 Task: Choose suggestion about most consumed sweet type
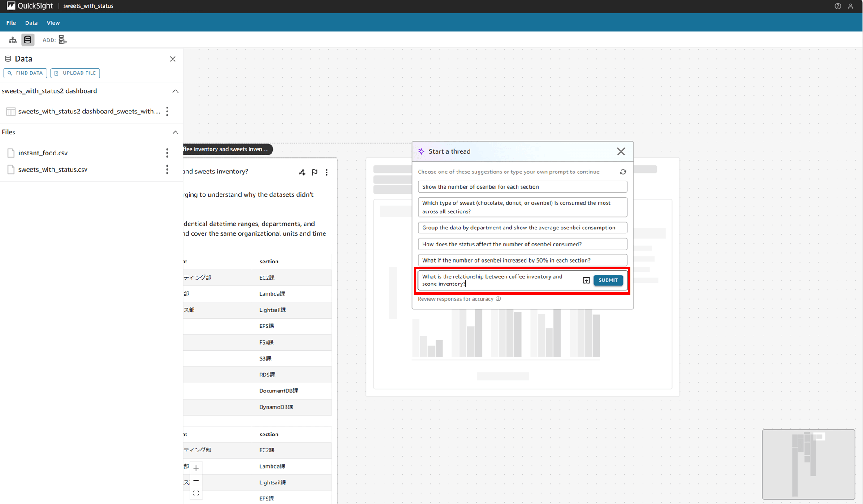(522, 207)
